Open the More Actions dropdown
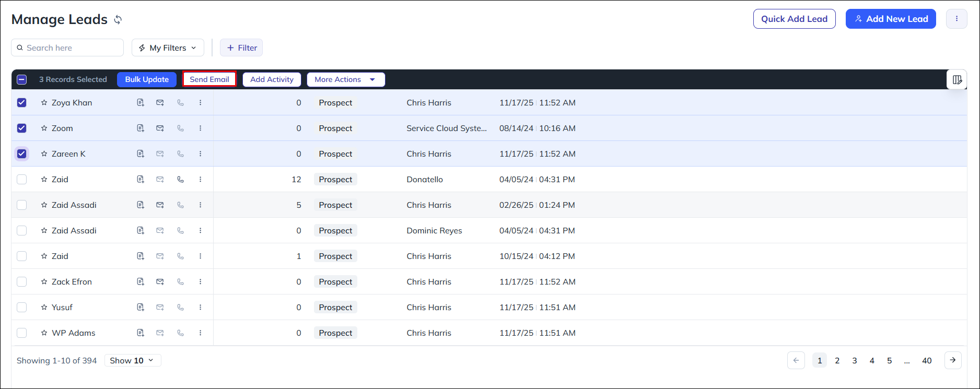980x389 pixels. [x=345, y=80]
